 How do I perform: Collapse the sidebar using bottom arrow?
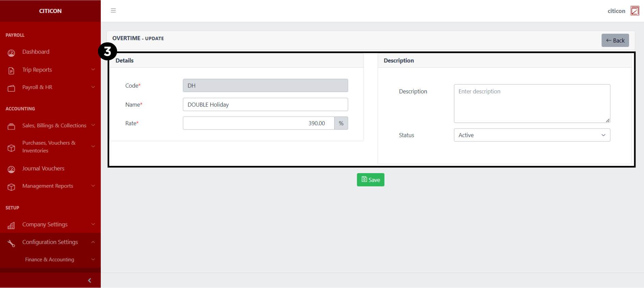pos(90,281)
